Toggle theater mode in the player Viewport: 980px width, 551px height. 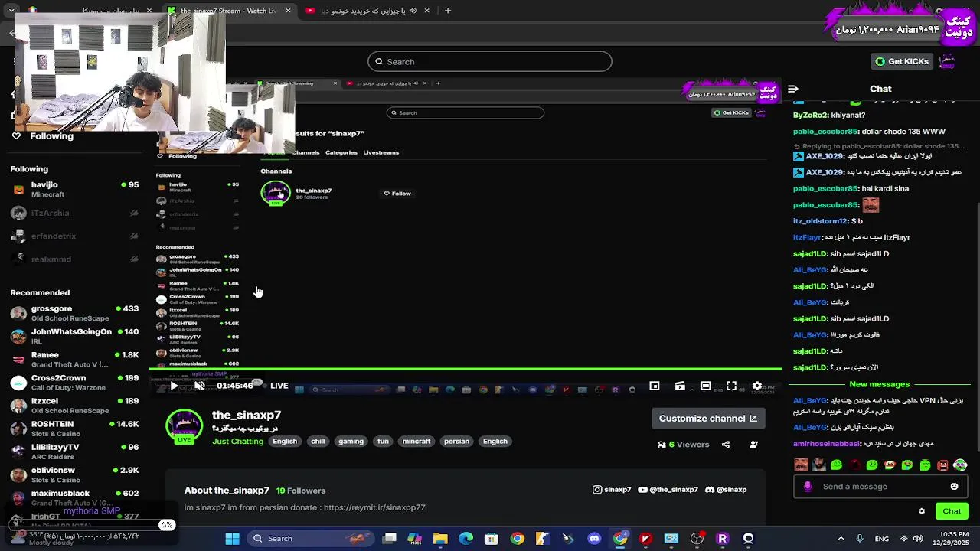705,386
